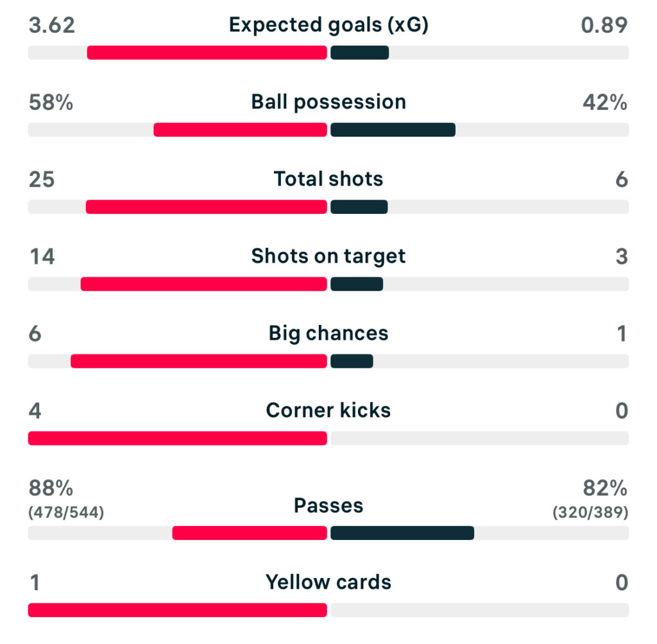Select the red Big chances bar

coord(199,361)
